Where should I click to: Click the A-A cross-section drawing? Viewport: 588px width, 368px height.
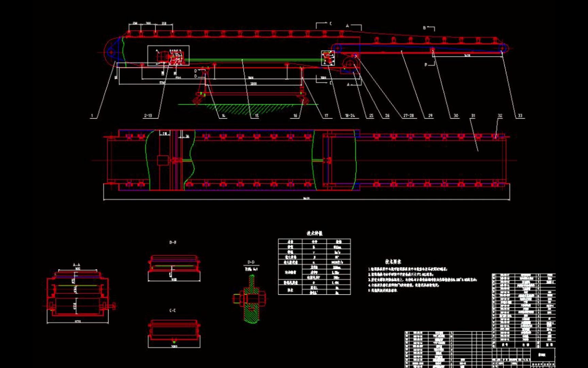click(80, 296)
